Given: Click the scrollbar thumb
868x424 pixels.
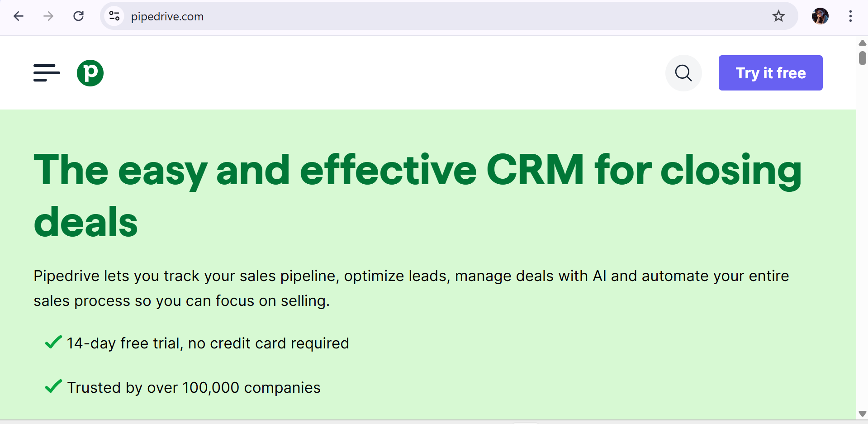Looking at the screenshot, I should click(862, 58).
